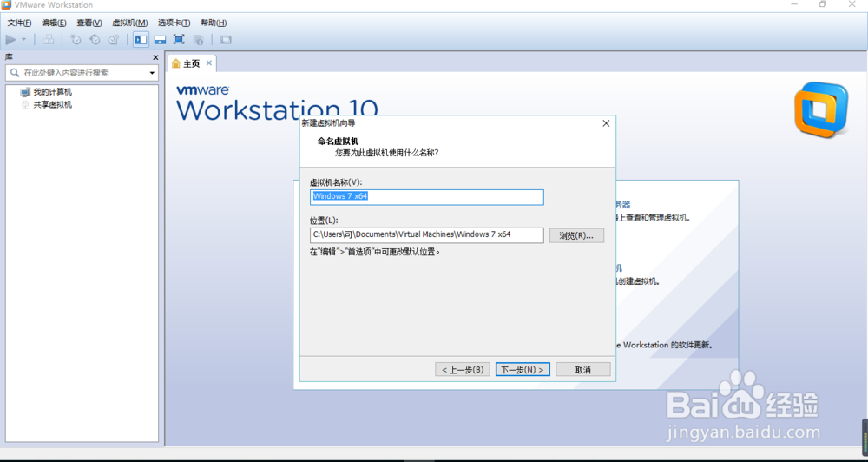Switch to the 主页 tab
The height and width of the screenshot is (462, 868).
(x=192, y=63)
